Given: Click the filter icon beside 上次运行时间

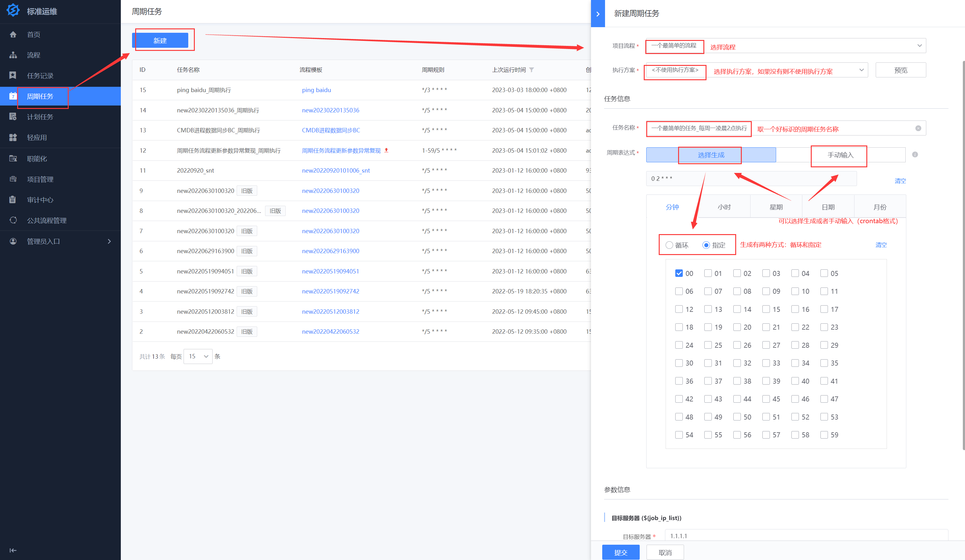Looking at the screenshot, I should click(532, 70).
